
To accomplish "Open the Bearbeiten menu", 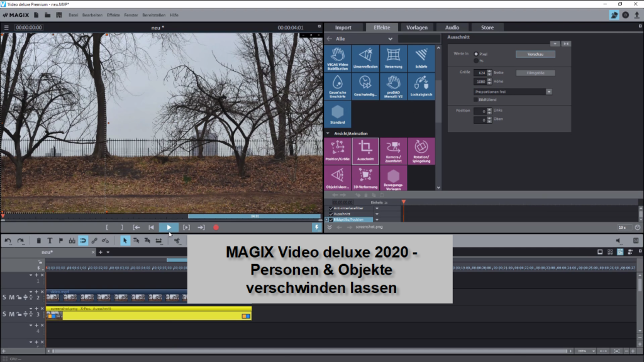I will click(x=92, y=15).
